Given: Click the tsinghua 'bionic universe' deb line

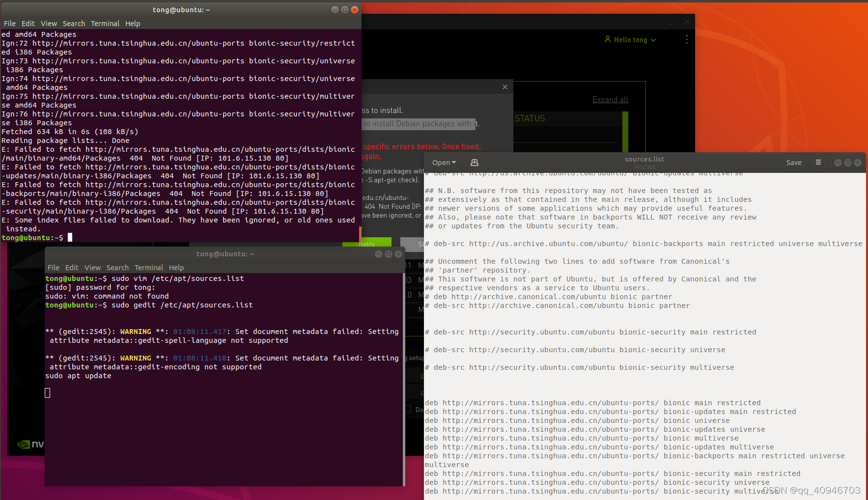Looking at the screenshot, I should coord(577,420).
